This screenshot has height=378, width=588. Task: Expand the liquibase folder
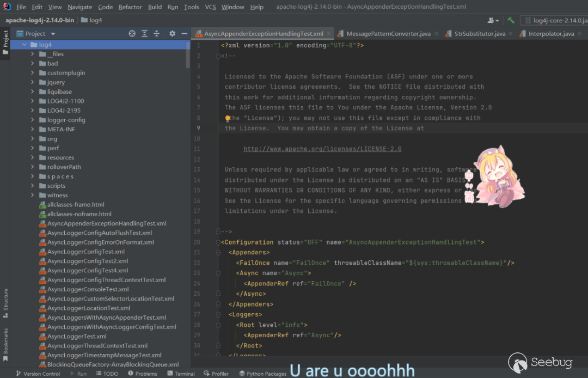tap(33, 92)
